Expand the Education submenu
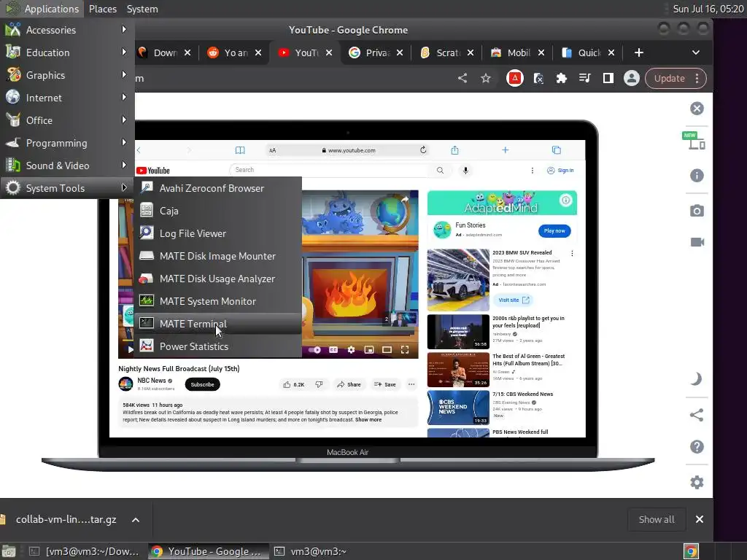This screenshot has height=560, width=747. point(66,52)
